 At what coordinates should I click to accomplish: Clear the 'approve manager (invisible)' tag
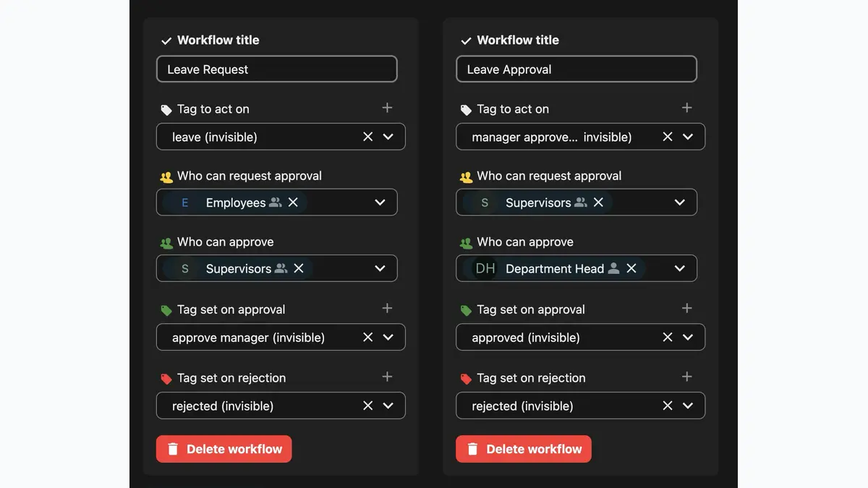pos(367,337)
